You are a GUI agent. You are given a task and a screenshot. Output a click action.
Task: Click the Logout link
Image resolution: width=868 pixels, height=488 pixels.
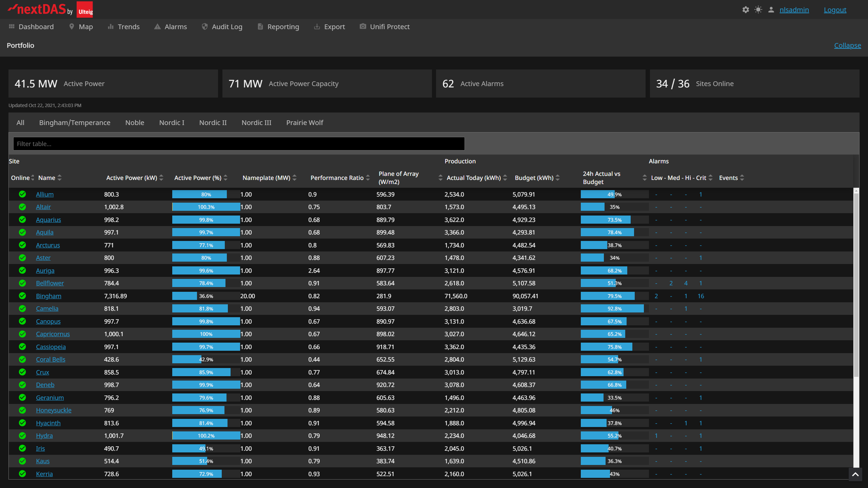click(835, 10)
